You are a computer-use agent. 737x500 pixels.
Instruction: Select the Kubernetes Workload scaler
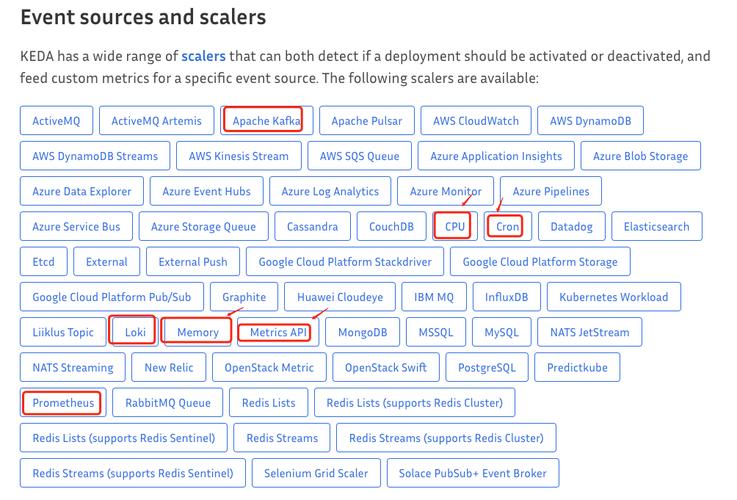(613, 297)
